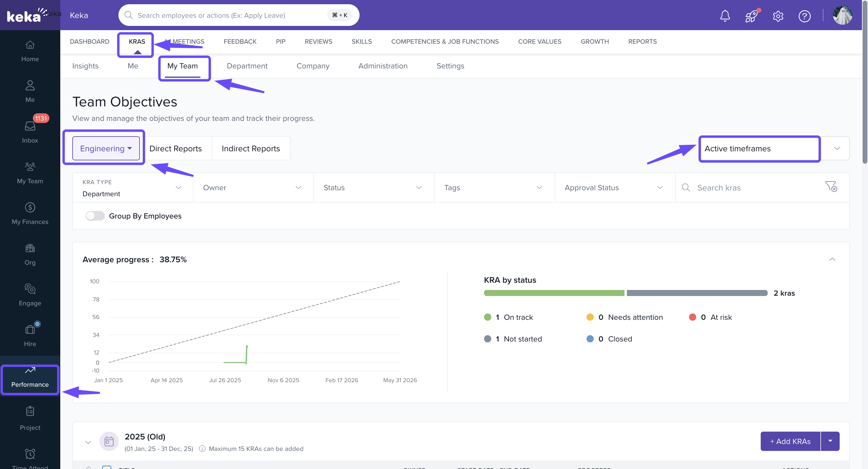This screenshot has width=868, height=469.
Task: Open Hire module in sidebar
Action: (x=30, y=335)
